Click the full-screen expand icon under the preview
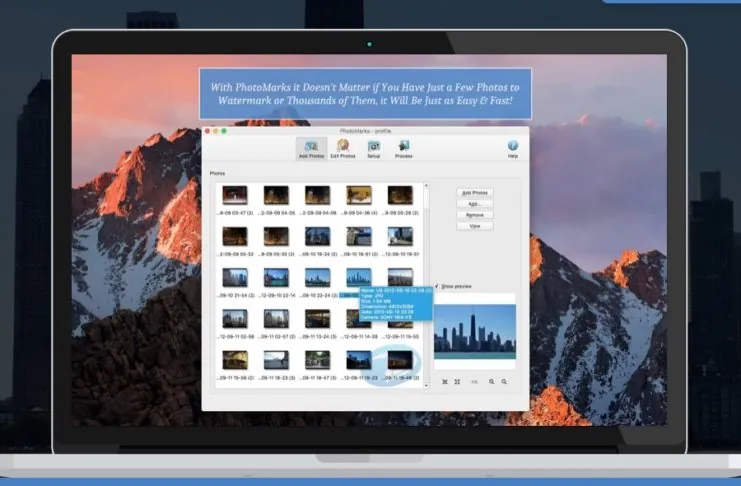Viewport: 741px width, 486px height. tap(458, 382)
